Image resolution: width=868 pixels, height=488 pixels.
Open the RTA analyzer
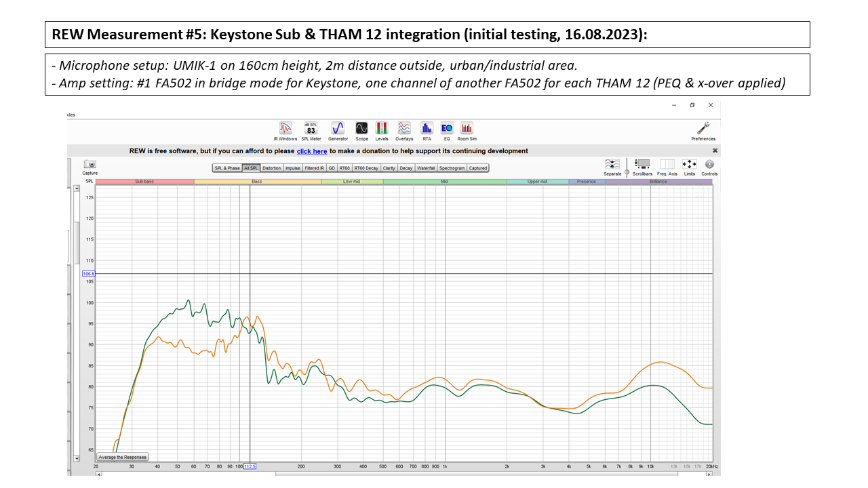click(x=427, y=131)
